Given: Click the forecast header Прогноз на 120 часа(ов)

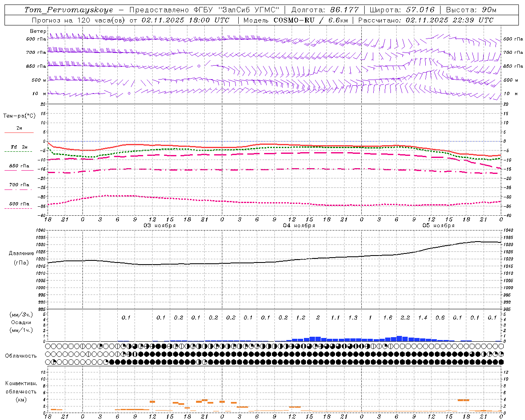Looking at the screenshot, I should tap(79, 20).
